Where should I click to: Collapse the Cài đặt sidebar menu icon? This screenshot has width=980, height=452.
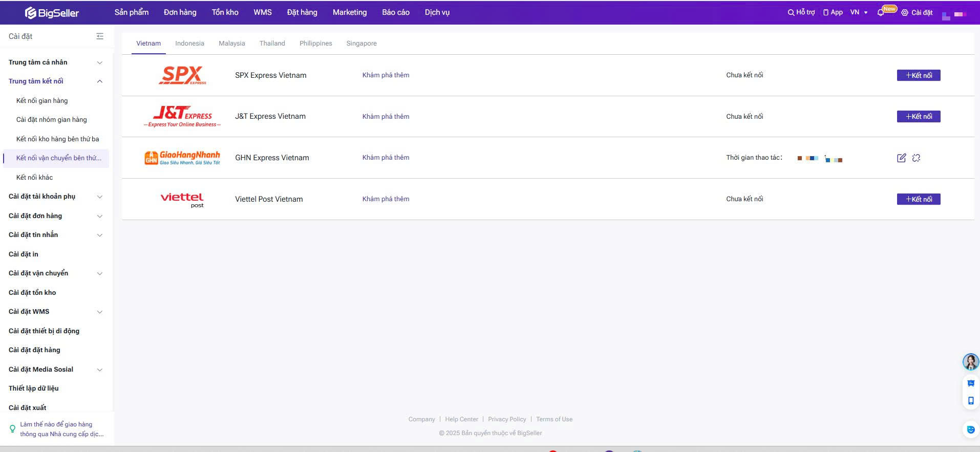[100, 36]
